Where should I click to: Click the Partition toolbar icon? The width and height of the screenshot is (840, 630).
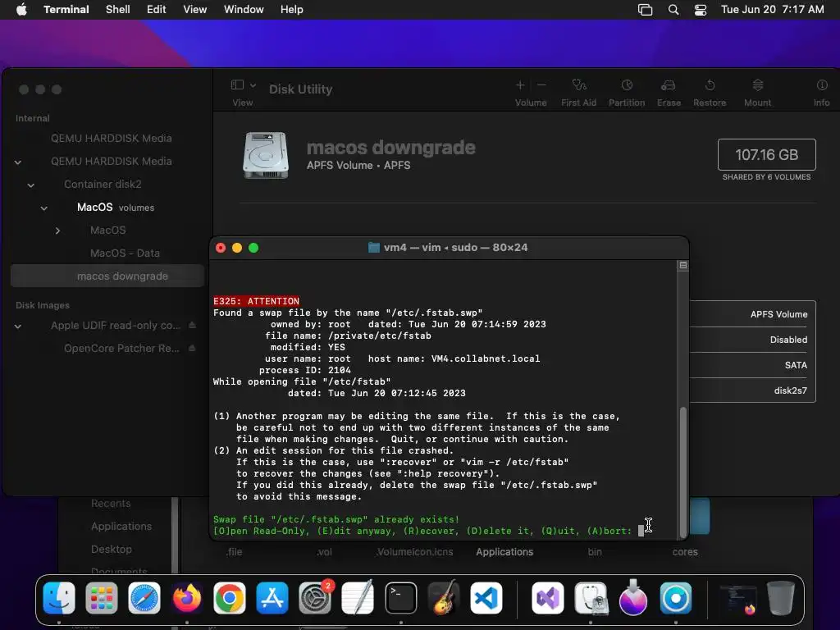627,85
